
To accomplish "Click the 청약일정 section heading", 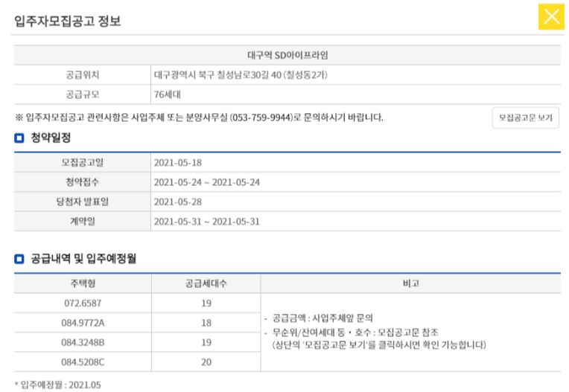I will point(51,138).
